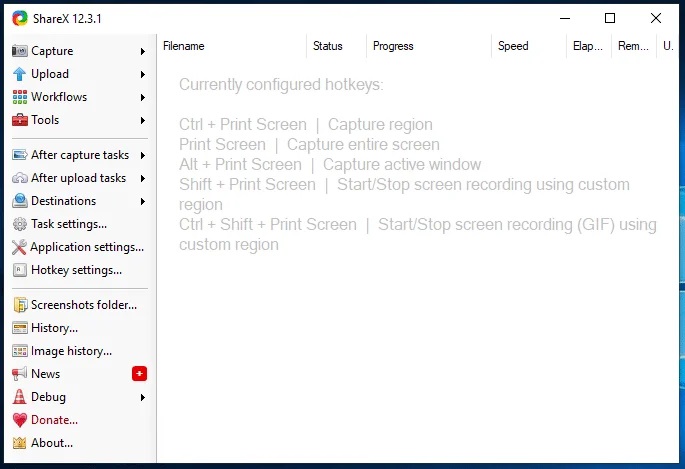Screen dimensions: 685x469
Task: Expand the After upload tasks arrow
Action: (x=143, y=178)
